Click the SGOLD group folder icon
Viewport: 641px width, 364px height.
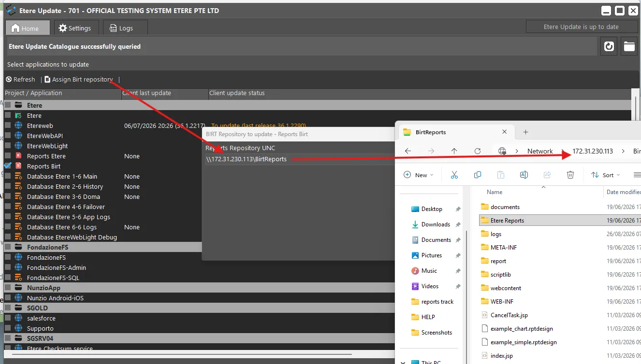click(x=18, y=308)
